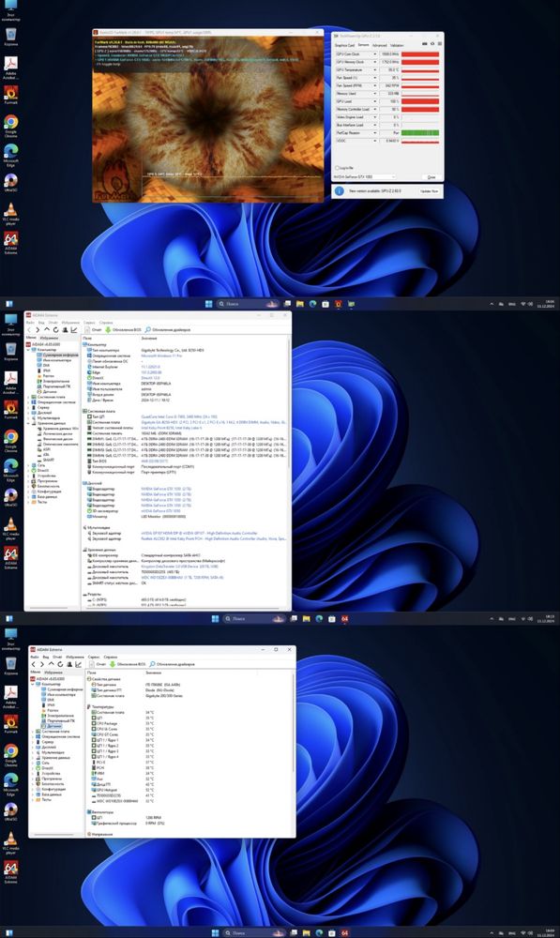560x938 pixels.
Task: Click the FurMark render window title bar
Action: pos(207,32)
